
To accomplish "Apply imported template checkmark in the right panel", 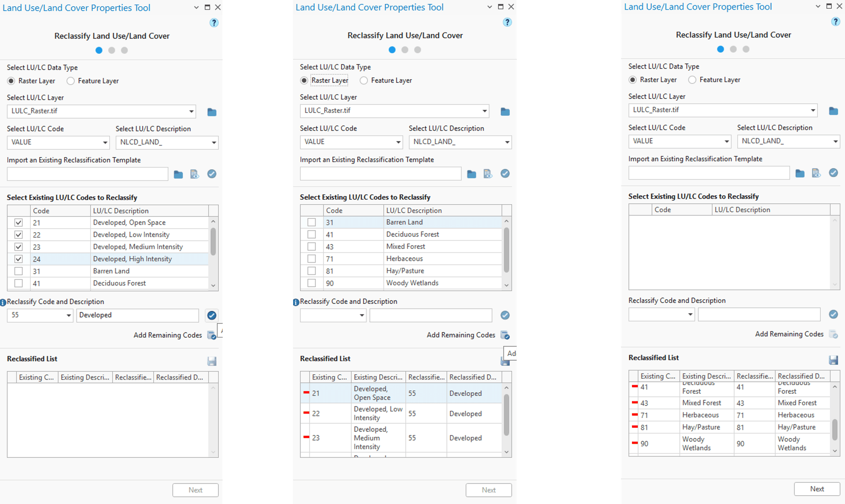I will coord(833,173).
